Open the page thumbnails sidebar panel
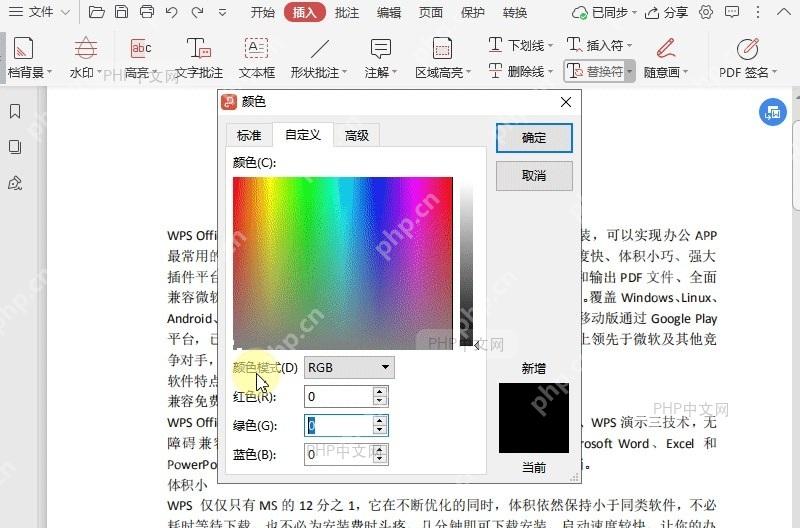Viewport: 800px width, 528px height. pos(15,147)
